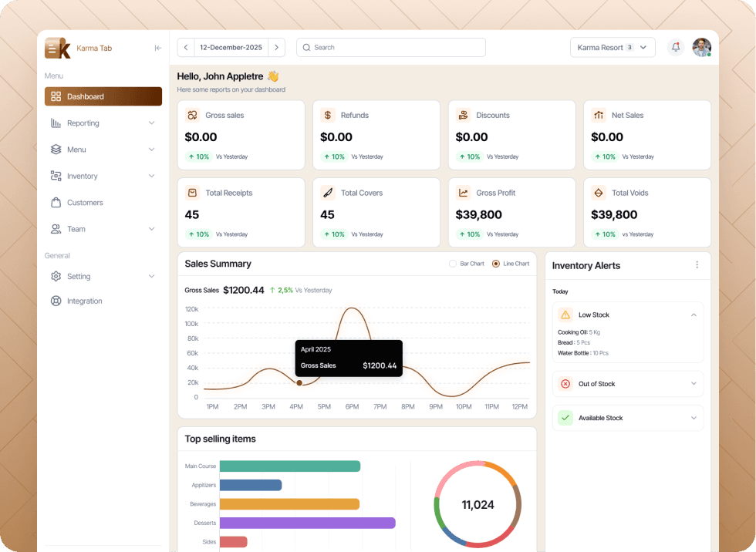Click the 10% badge on Total Voids card
The height and width of the screenshot is (552, 756).
point(605,234)
